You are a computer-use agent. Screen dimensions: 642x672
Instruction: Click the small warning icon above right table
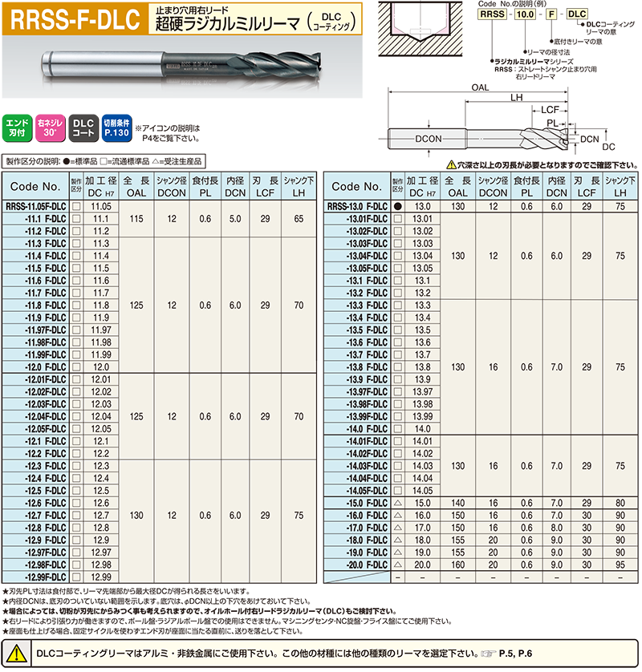[452, 164]
